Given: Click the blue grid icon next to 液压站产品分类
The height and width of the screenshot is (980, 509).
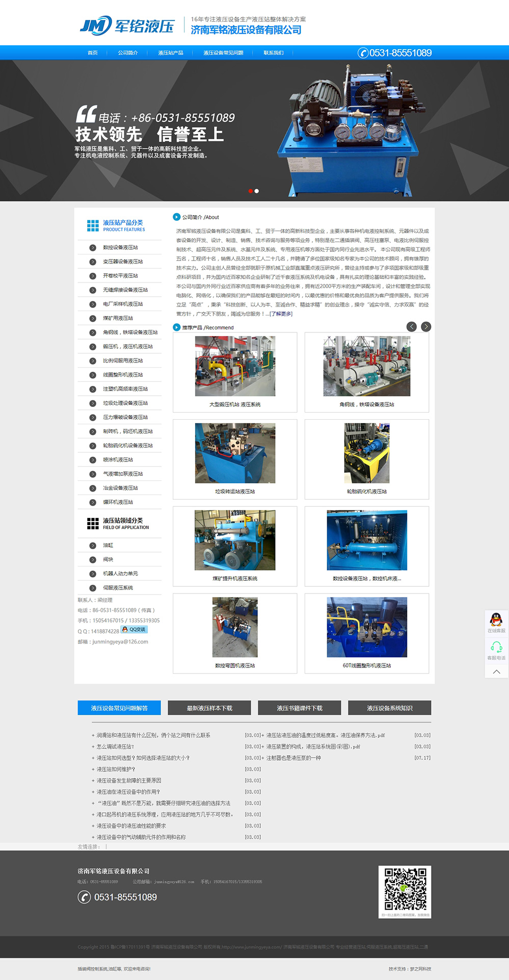Looking at the screenshot, I should coord(93,225).
